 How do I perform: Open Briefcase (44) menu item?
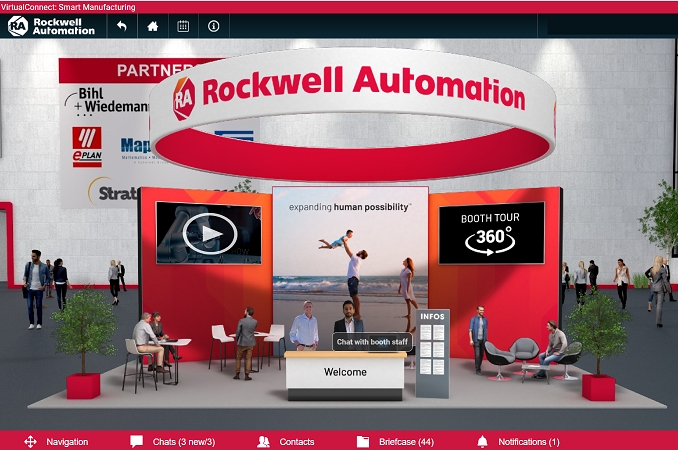coord(405,441)
